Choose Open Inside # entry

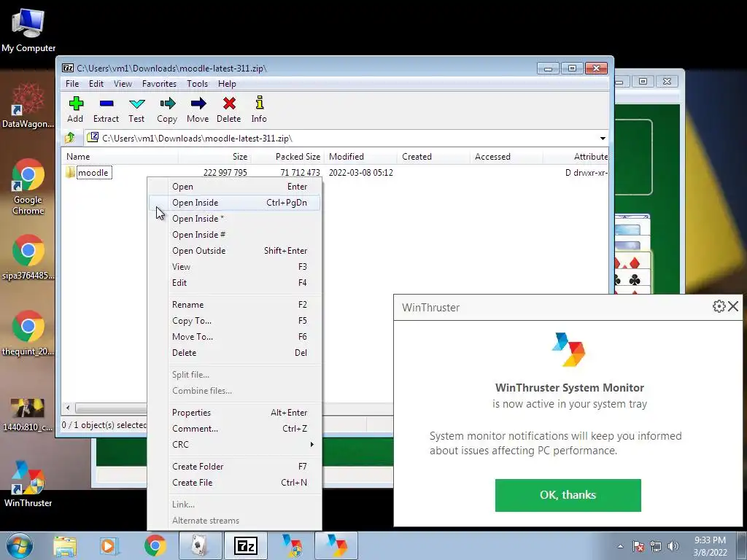click(234, 235)
